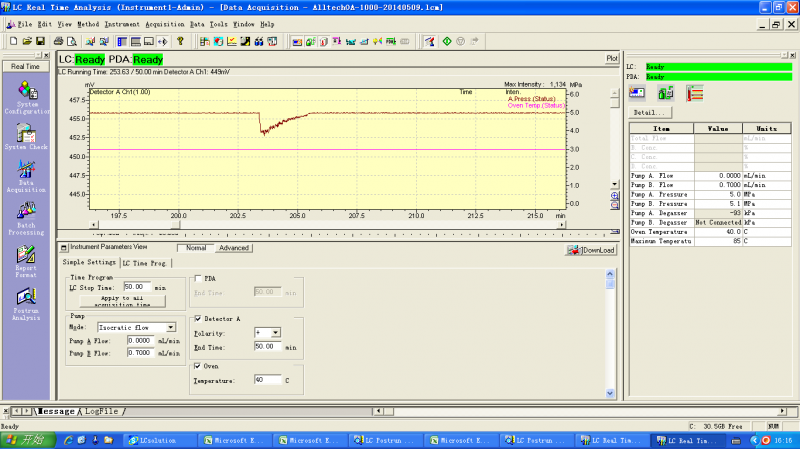The height and width of the screenshot is (449, 800).
Task: Enable the PDA checkbox
Action: pos(197,277)
